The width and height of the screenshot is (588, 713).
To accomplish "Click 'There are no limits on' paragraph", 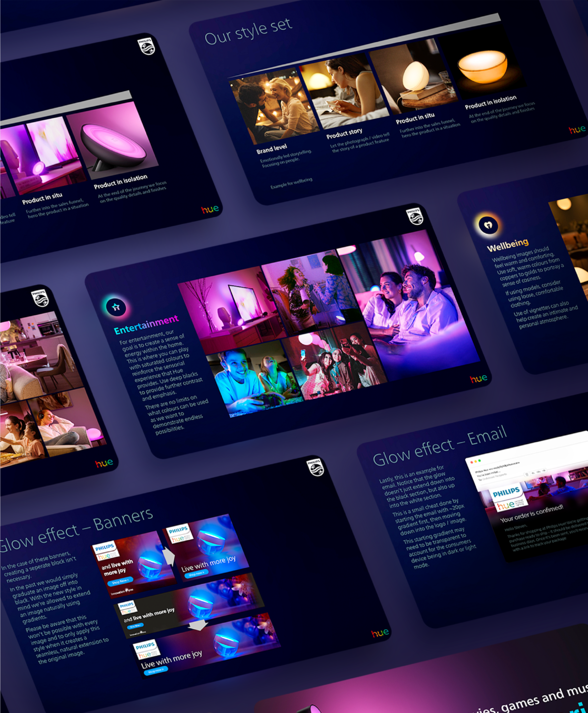I will [x=177, y=415].
